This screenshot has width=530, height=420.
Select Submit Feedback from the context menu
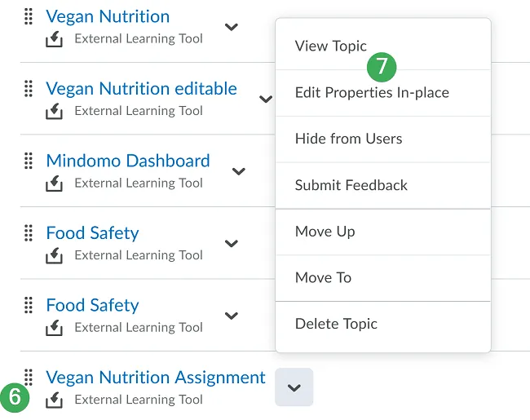[351, 185]
